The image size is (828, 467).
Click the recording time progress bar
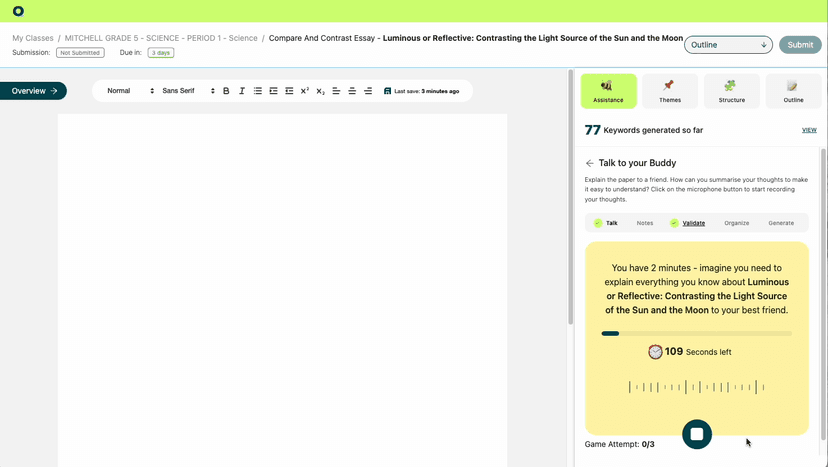[697, 333]
